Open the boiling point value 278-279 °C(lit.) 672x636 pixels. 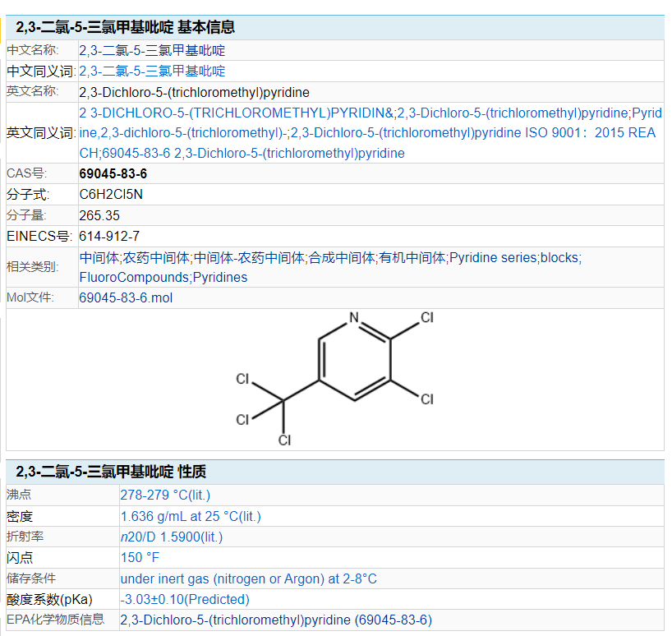pyautogui.click(x=165, y=495)
